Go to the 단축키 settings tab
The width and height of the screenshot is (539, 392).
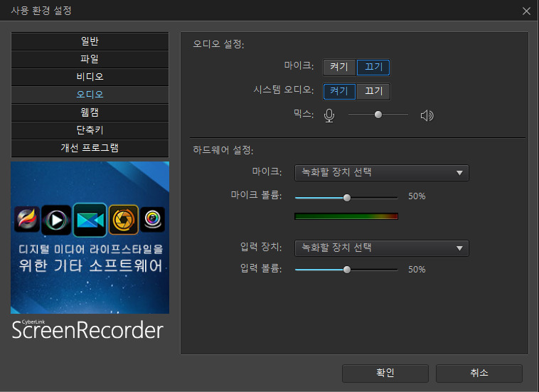(x=90, y=131)
